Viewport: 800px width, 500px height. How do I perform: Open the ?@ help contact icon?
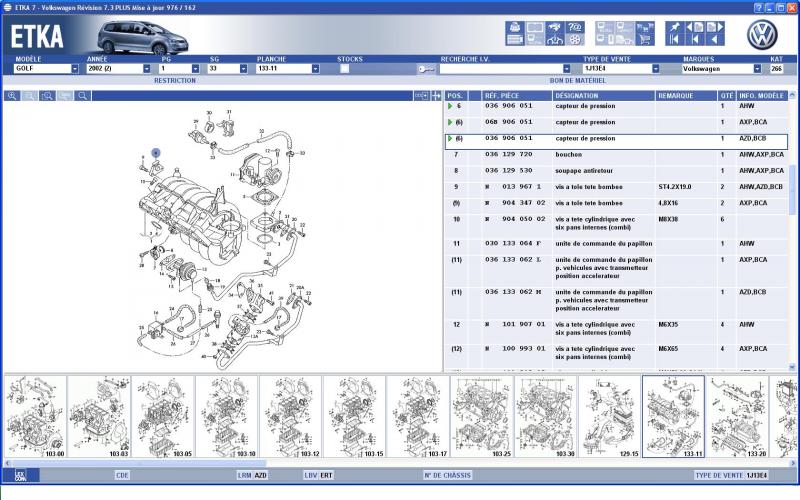[x=575, y=27]
